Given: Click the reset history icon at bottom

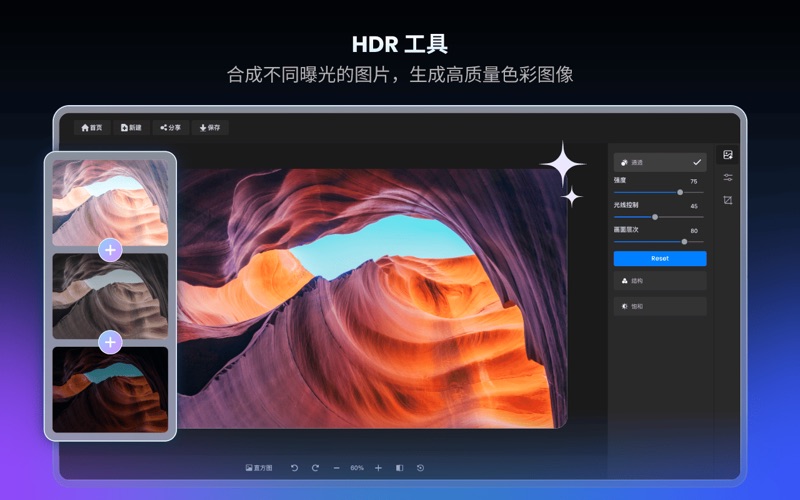Looking at the screenshot, I should 420,468.
